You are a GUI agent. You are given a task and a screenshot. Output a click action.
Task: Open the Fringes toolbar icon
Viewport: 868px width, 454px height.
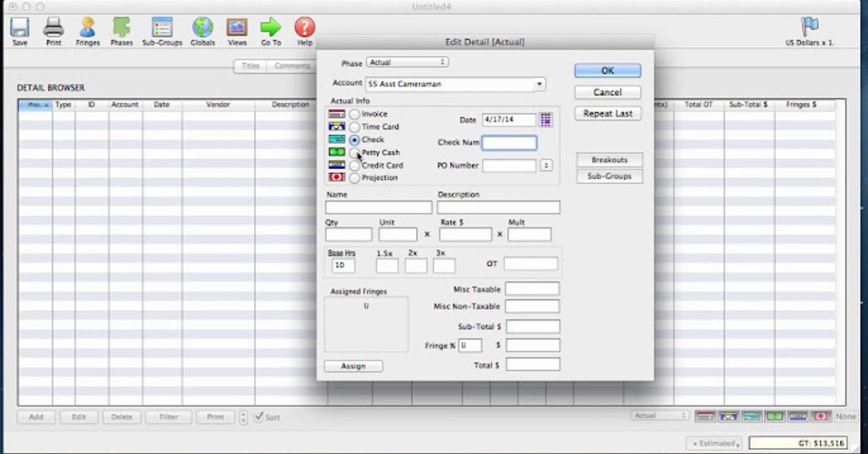pyautogui.click(x=88, y=28)
